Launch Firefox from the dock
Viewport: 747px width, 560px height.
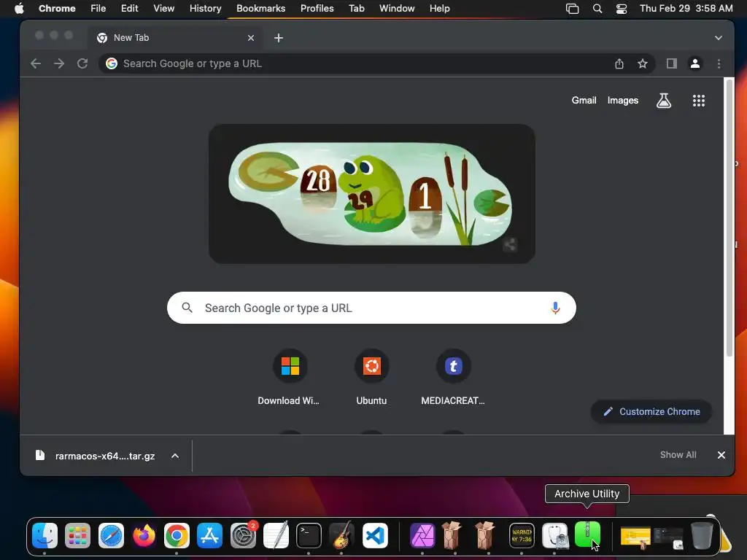[144, 535]
